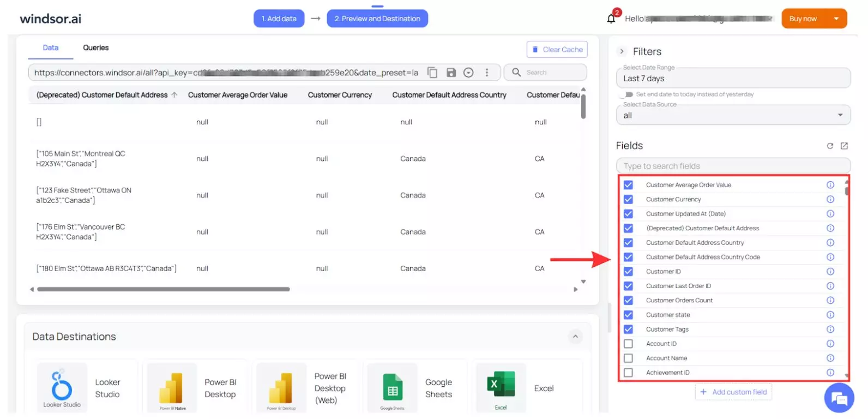Show info for Customer Tags field
The image size is (868, 419).
[830, 330]
